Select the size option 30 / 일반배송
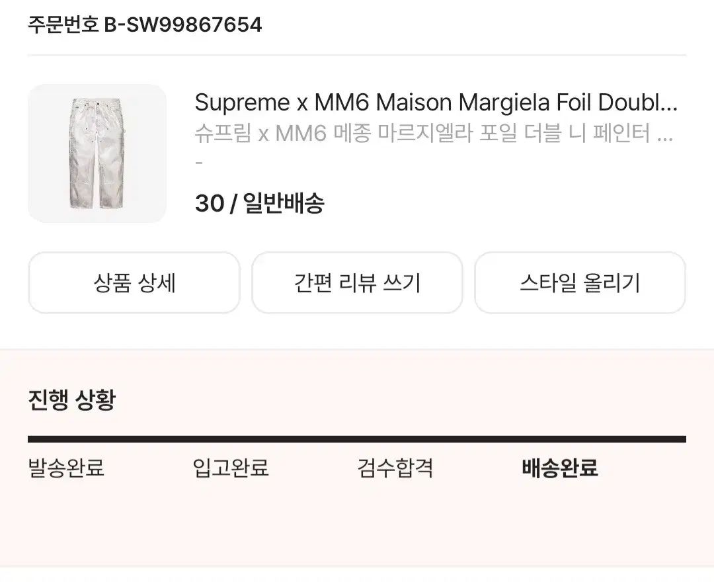 (x=260, y=204)
